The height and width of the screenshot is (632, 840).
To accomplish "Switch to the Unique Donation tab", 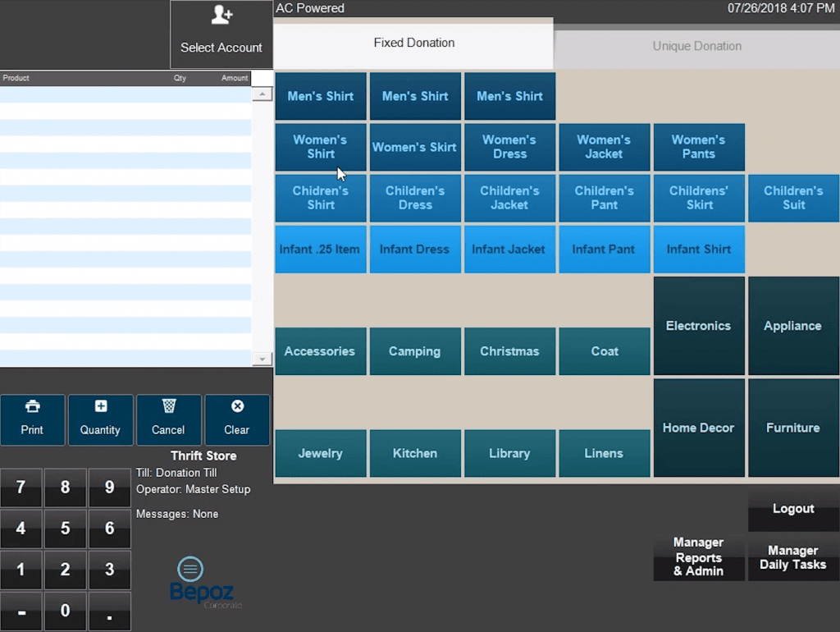I will click(x=696, y=47).
